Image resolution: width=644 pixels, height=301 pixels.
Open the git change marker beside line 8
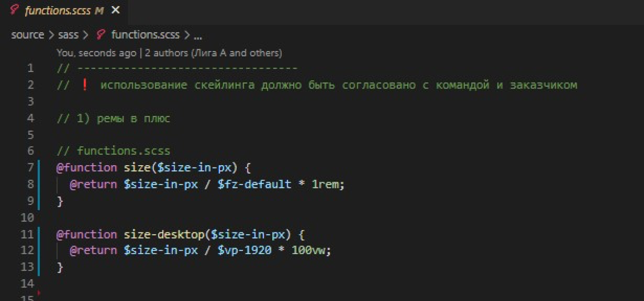[40, 184]
